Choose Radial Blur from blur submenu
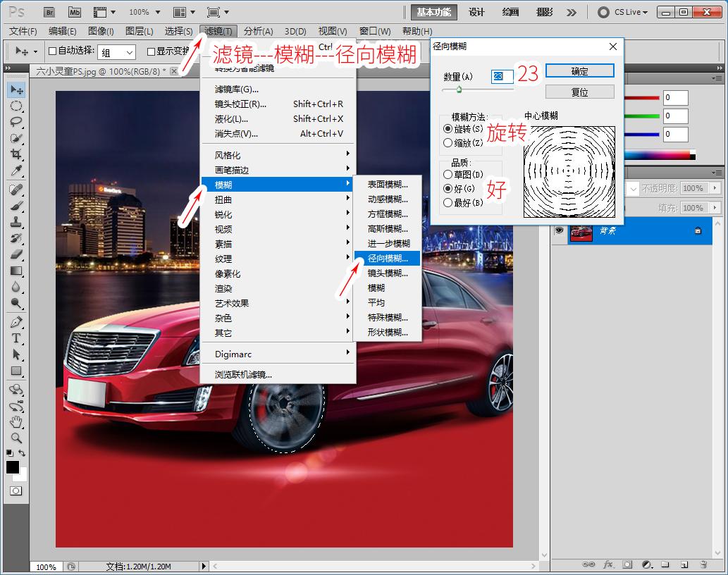The width and height of the screenshot is (728, 575). [x=387, y=258]
